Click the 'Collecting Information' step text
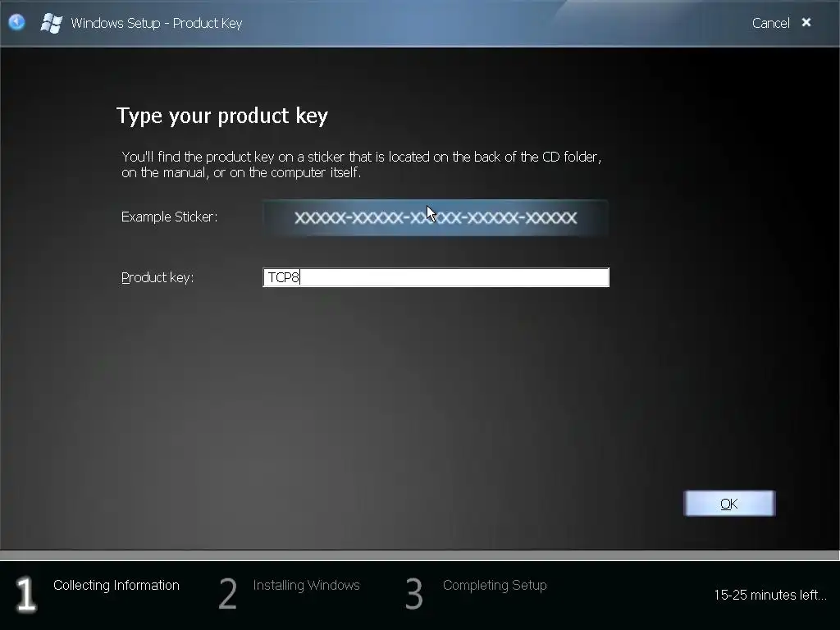This screenshot has height=630, width=840. [116, 585]
